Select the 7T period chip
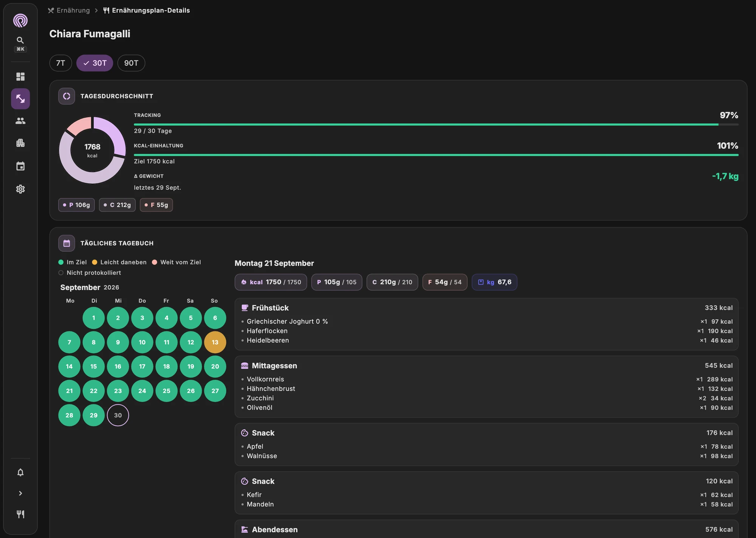756x538 pixels. point(60,63)
